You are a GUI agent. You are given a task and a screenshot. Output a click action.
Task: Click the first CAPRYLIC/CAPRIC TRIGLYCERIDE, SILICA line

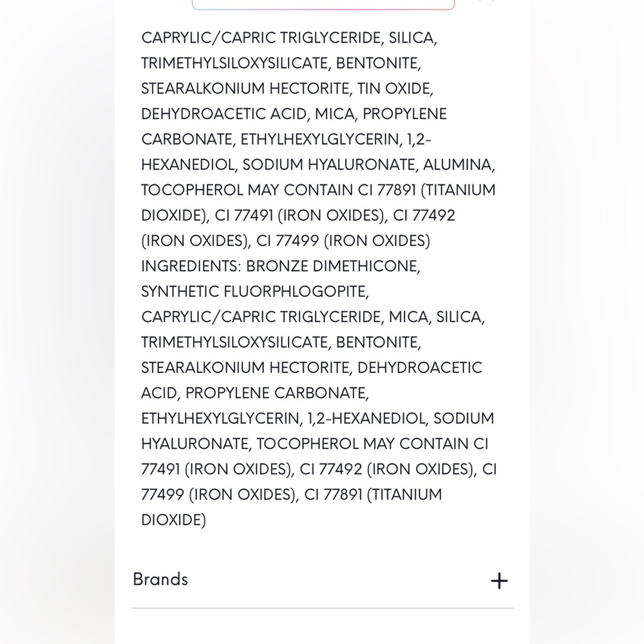coord(289,38)
